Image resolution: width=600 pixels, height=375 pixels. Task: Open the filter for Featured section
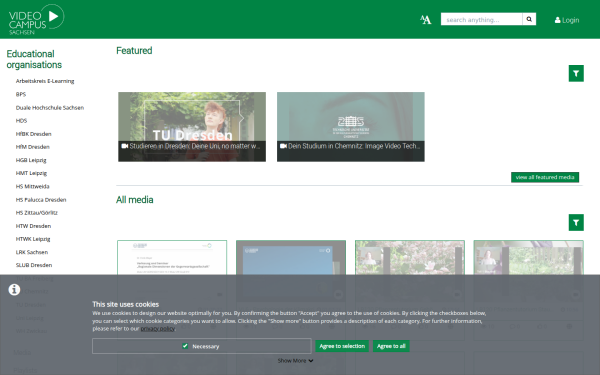click(576, 73)
